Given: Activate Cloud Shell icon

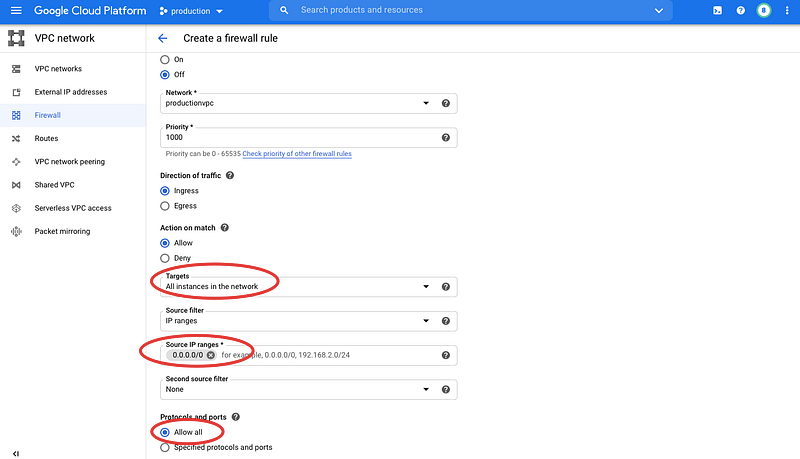Looking at the screenshot, I should pyautogui.click(x=717, y=10).
